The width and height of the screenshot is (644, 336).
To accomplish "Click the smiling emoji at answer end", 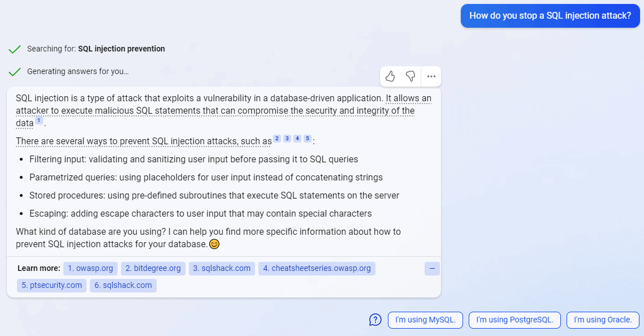I will pos(214,244).
